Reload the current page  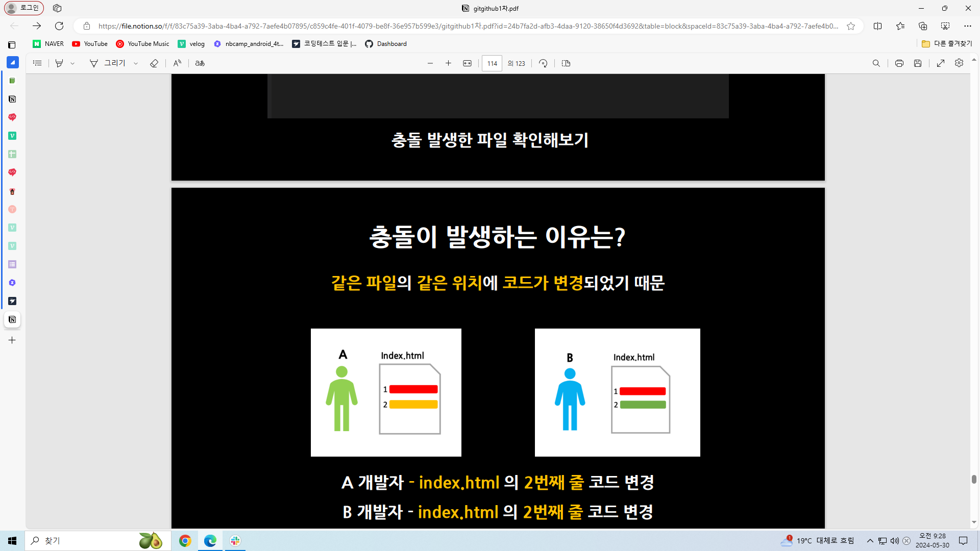pyautogui.click(x=59, y=26)
